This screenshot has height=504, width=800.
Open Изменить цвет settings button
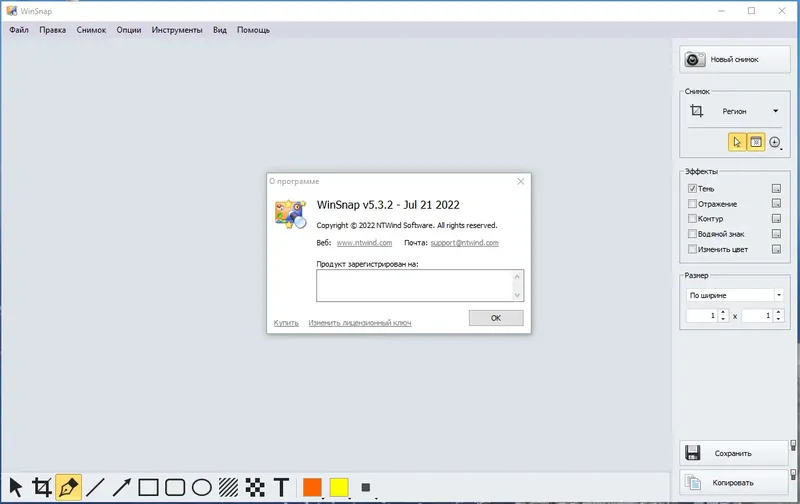tap(776, 249)
